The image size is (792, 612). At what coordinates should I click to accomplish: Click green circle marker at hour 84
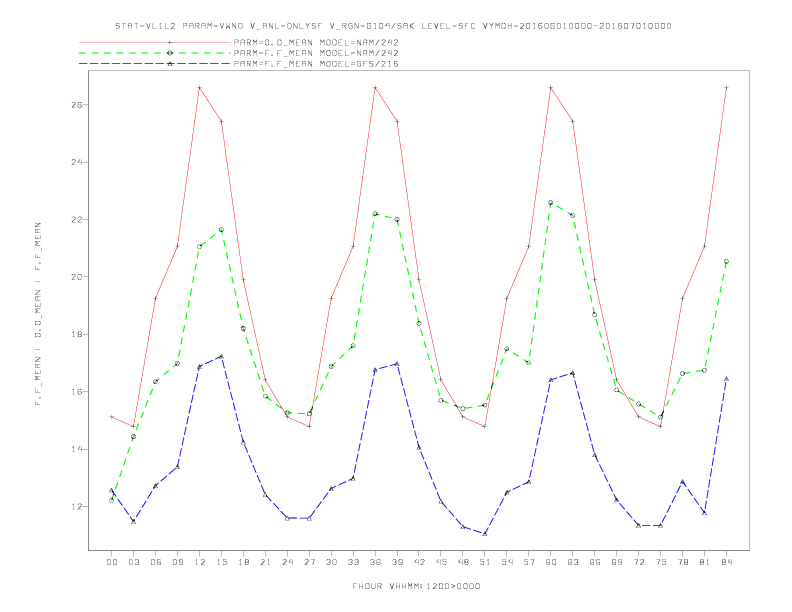click(x=726, y=262)
